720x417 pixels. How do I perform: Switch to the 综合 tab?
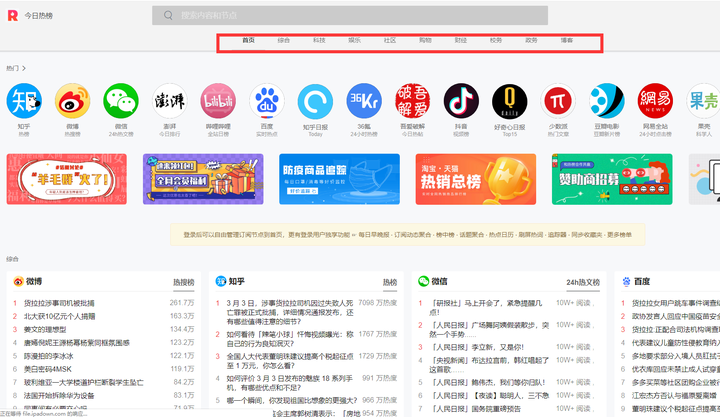point(284,40)
